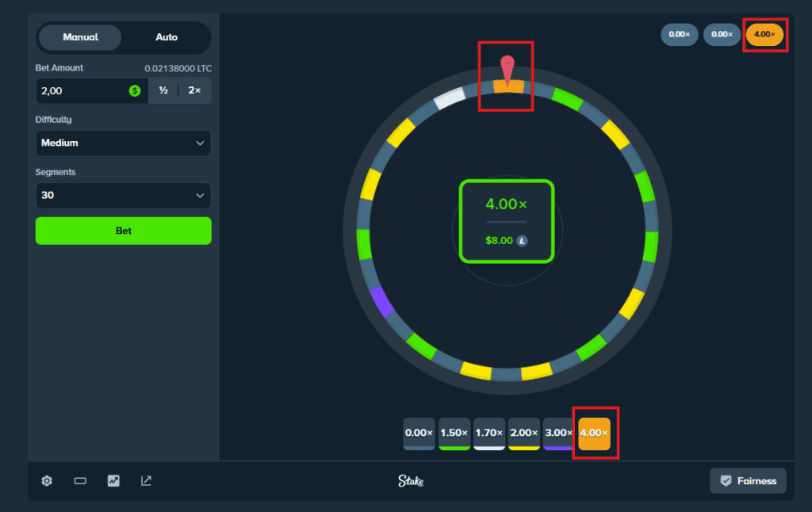Switch to the Auto betting tab
Viewport: 812px width, 512px height.
(x=167, y=37)
